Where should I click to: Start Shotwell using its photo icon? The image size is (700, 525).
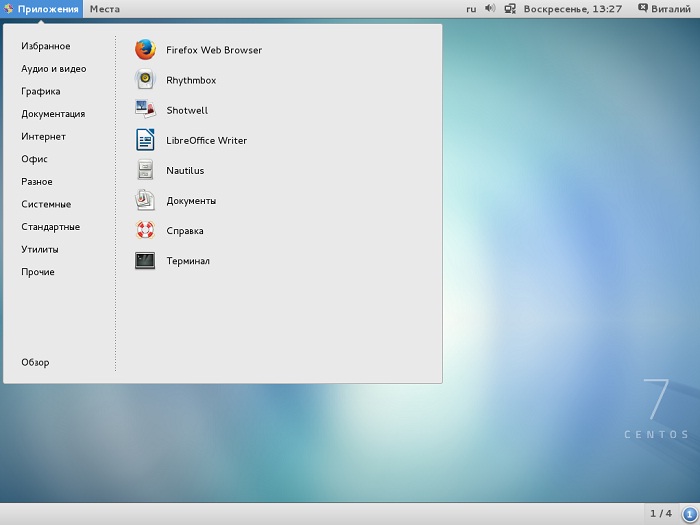pyautogui.click(x=145, y=110)
